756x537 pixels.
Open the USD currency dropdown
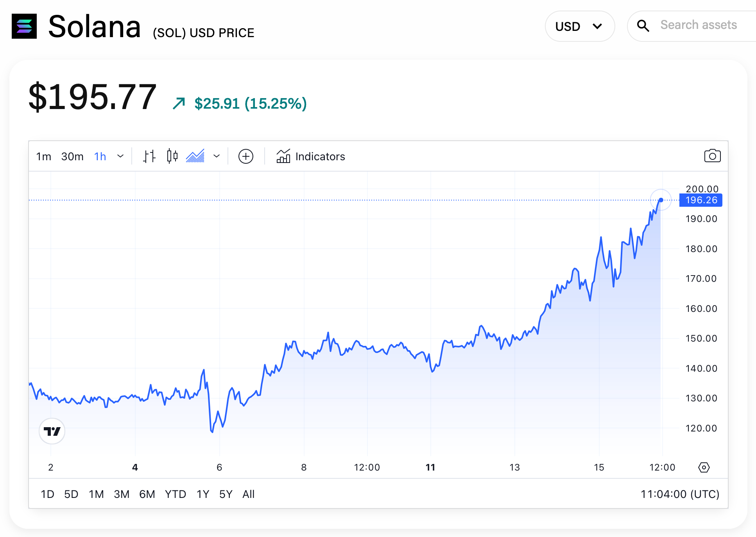580,26
